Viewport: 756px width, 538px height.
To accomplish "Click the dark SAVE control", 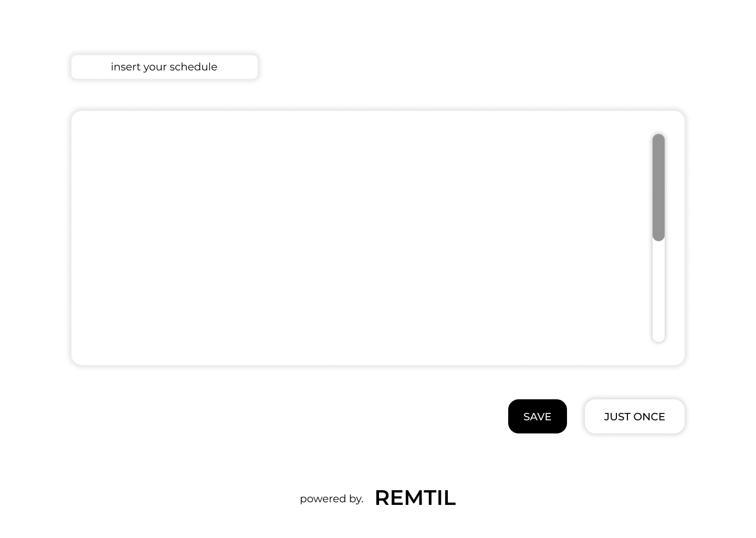I will [537, 416].
